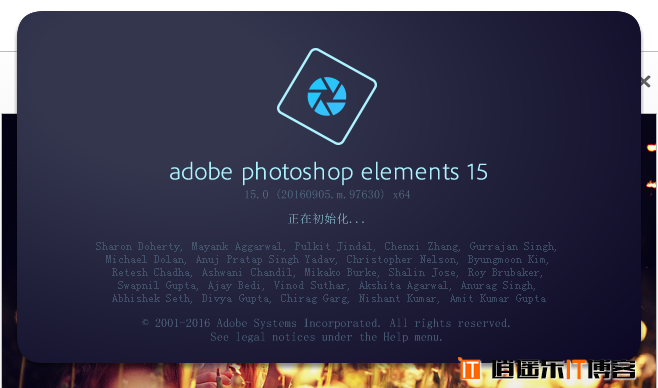
Task: Click version text "15.0 (20160905.m.97630) x64"
Action: tap(327, 195)
